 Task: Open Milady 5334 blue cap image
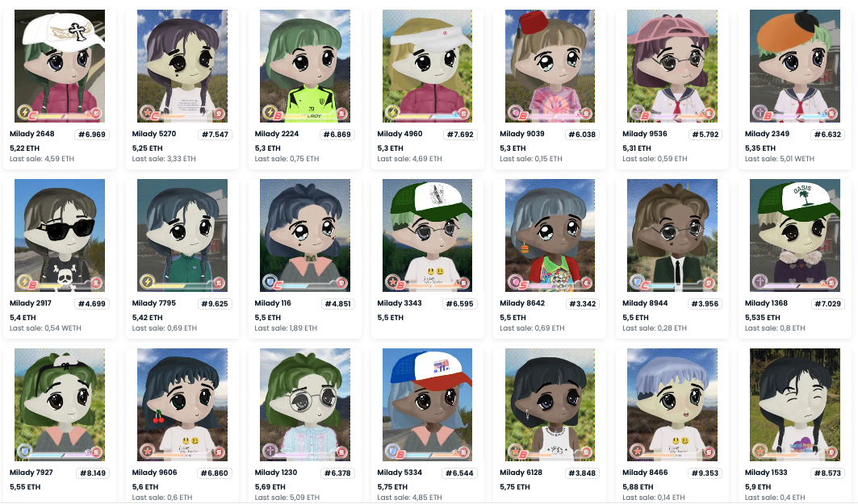(x=427, y=405)
